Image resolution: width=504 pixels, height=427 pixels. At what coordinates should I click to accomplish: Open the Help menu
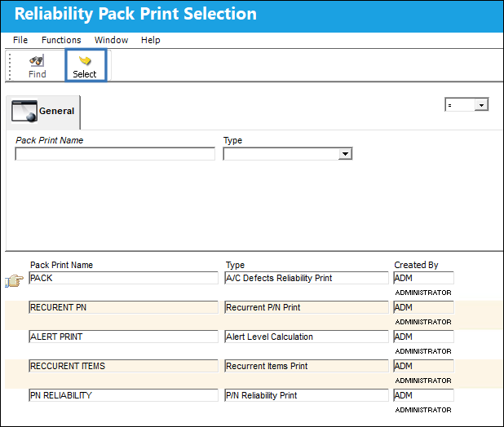pyautogui.click(x=150, y=40)
